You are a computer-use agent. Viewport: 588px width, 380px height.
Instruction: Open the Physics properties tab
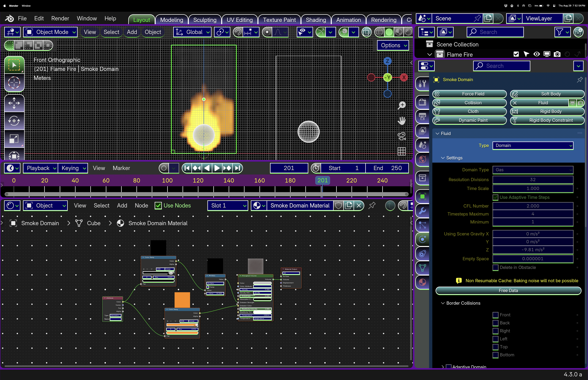coord(422,239)
